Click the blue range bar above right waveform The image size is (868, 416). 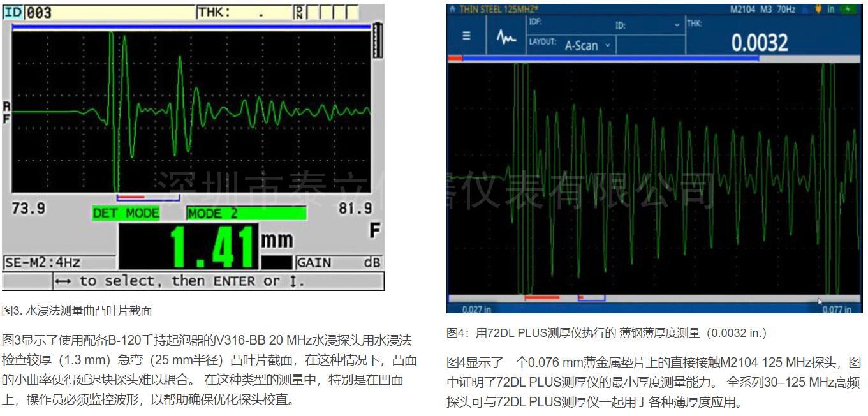point(609,58)
